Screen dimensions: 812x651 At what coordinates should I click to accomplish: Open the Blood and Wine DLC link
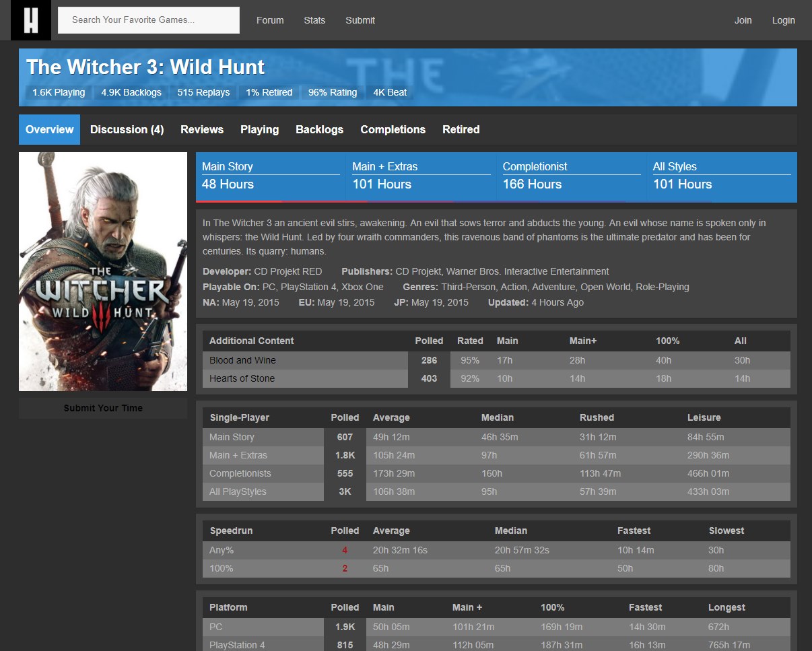tap(242, 360)
